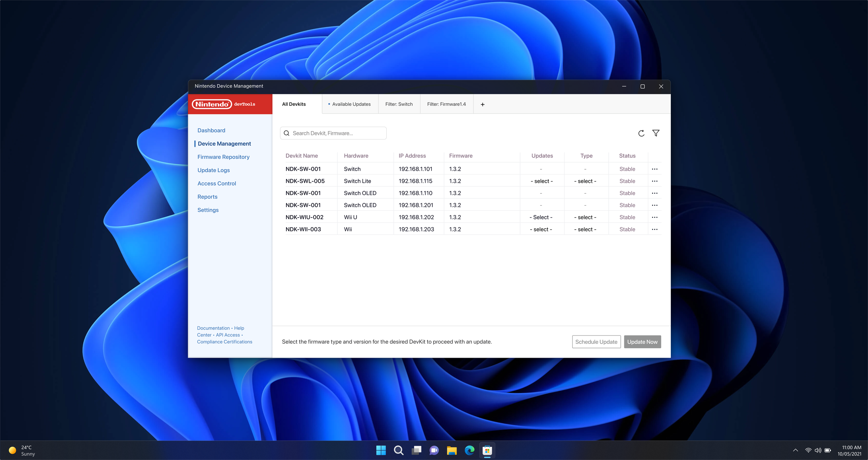Click the Nintendo devTools logo
Screen dimensions: 868x460
(x=224, y=104)
